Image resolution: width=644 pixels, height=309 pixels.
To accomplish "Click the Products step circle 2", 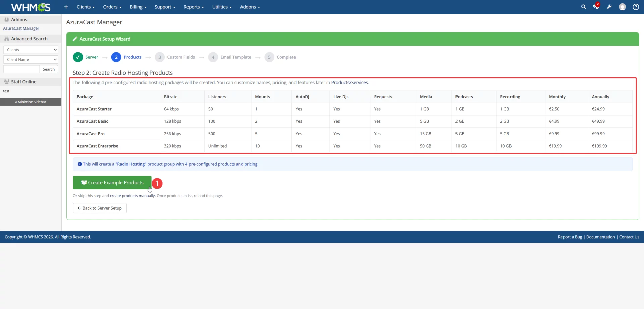I will [116, 57].
